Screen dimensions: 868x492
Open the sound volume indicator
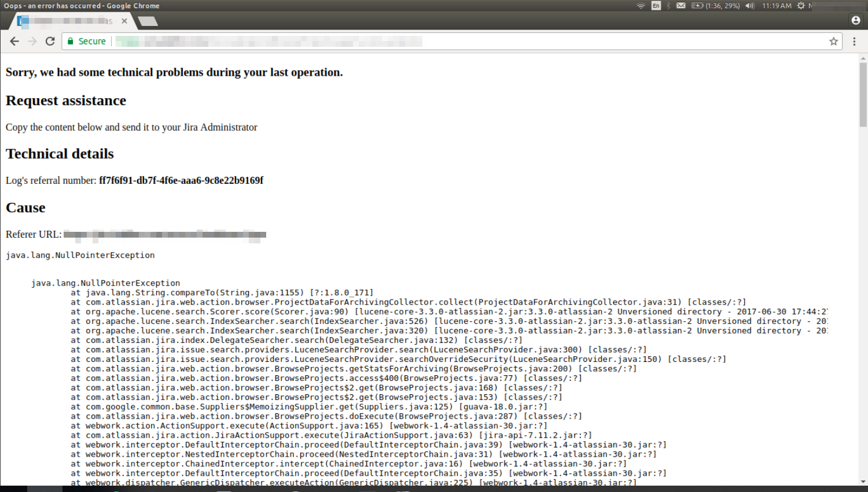[x=750, y=6]
